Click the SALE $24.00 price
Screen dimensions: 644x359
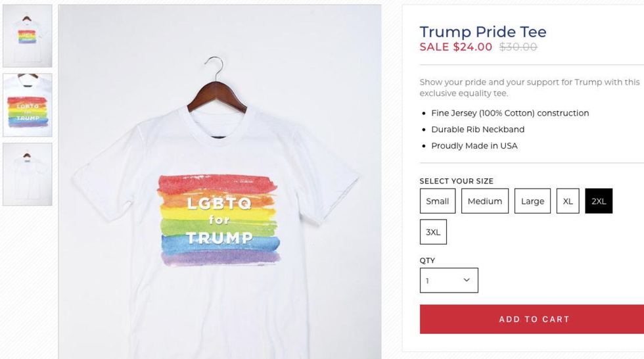pyautogui.click(x=456, y=47)
